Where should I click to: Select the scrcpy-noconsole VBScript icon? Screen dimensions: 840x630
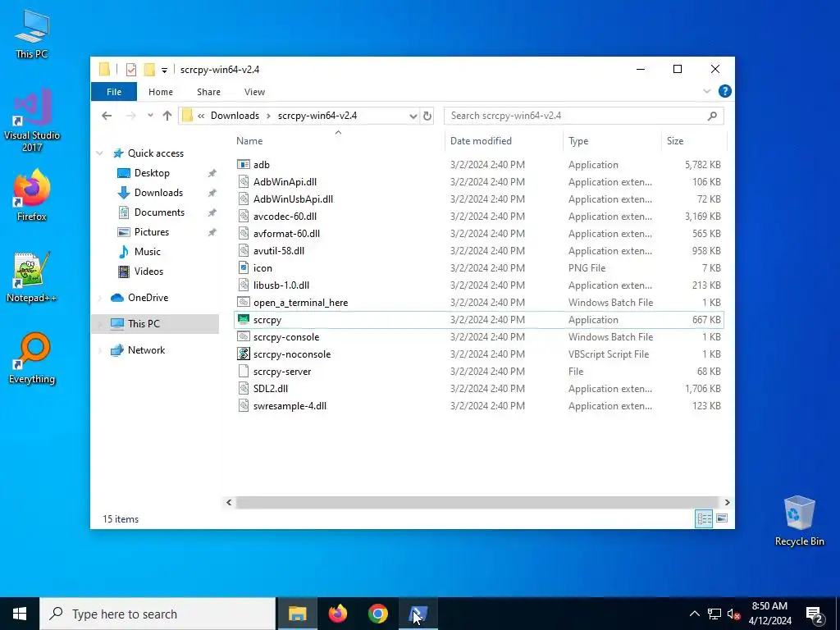coord(243,354)
